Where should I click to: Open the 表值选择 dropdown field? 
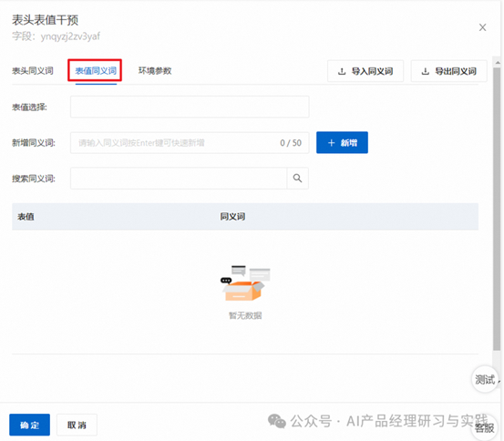[190, 107]
